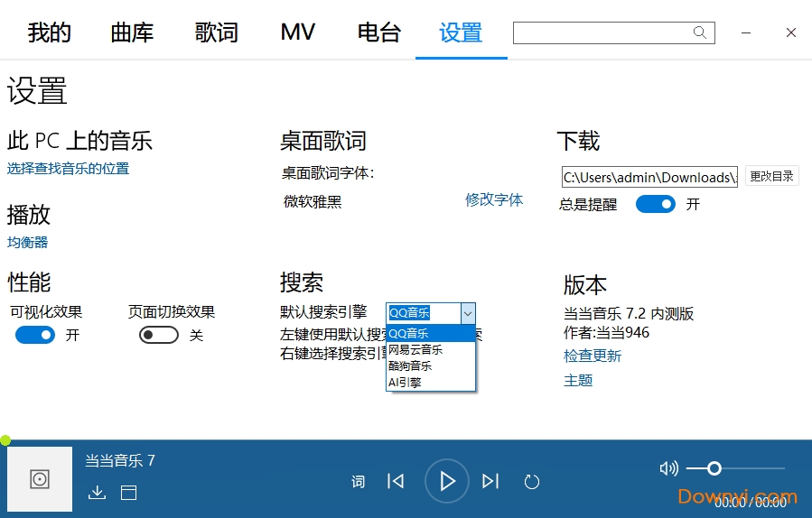Choose 网易云音乐 from dropdown list
Viewport: 812px width, 518px height.
pos(430,350)
